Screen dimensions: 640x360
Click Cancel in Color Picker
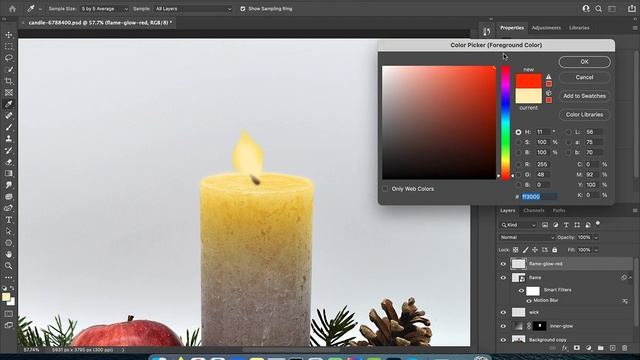click(x=584, y=77)
